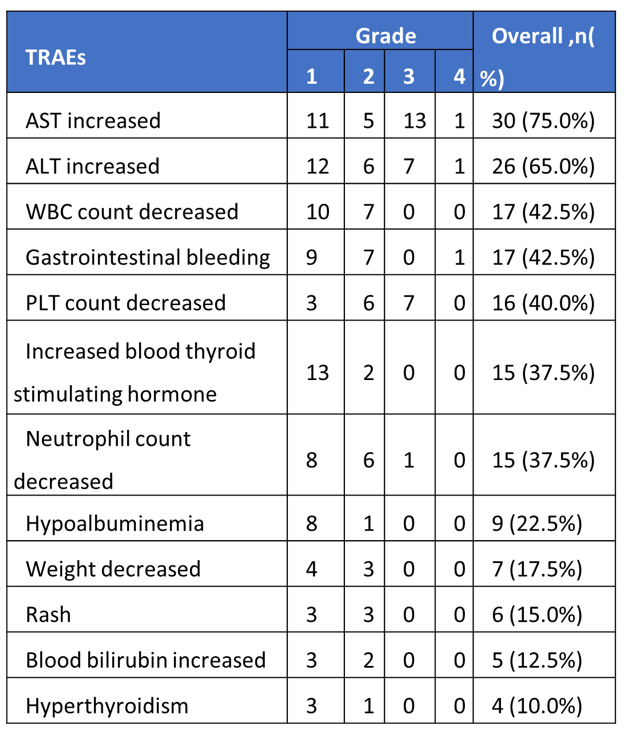Click the Overall n(%) header cell

(x=544, y=52)
